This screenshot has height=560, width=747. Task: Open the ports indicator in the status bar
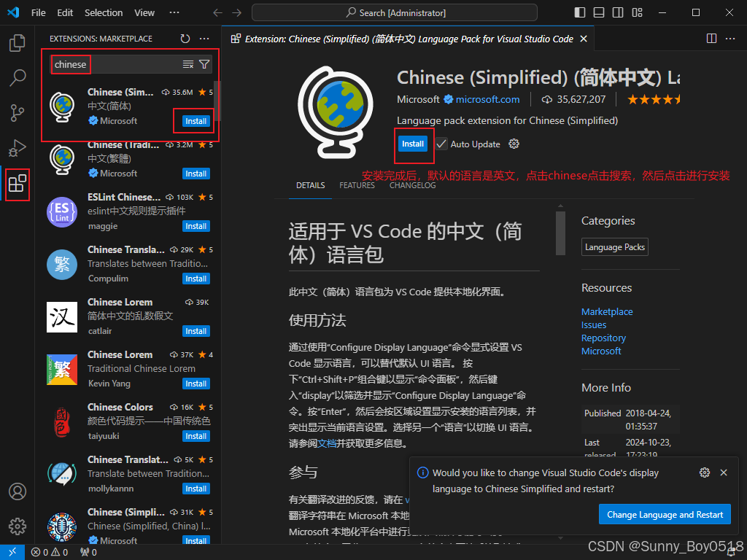pyautogui.click(x=88, y=553)
